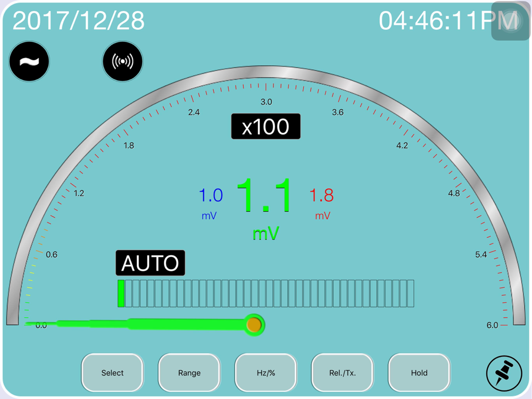The height and width of the screenshot is (399, 532).
Task: Click the Range button
Action: pyautogui.click(x=189, y=372)
